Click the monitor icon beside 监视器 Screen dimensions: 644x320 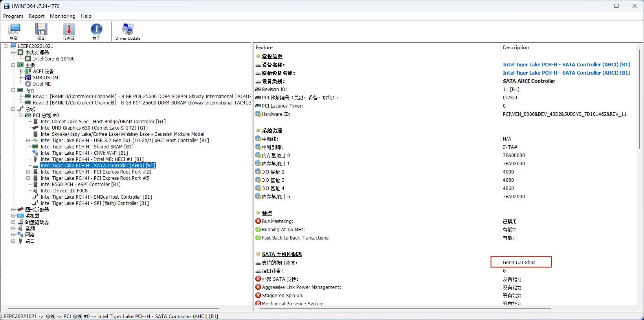[20, 216]
